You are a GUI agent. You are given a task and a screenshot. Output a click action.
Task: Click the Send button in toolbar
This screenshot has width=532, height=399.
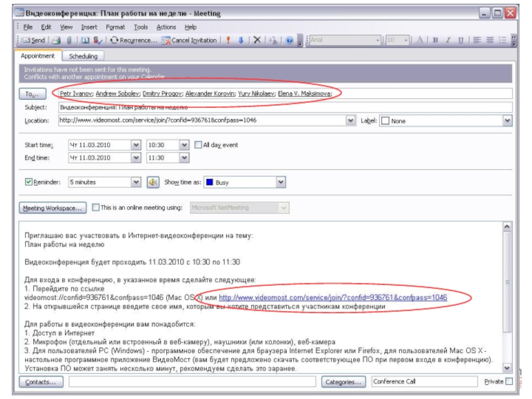(x=33, y=40)
